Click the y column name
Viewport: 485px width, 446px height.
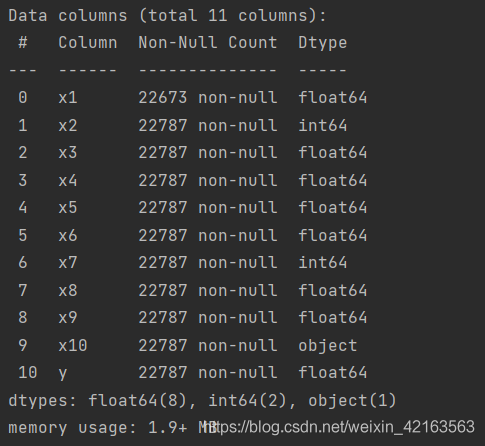point(63,374)
